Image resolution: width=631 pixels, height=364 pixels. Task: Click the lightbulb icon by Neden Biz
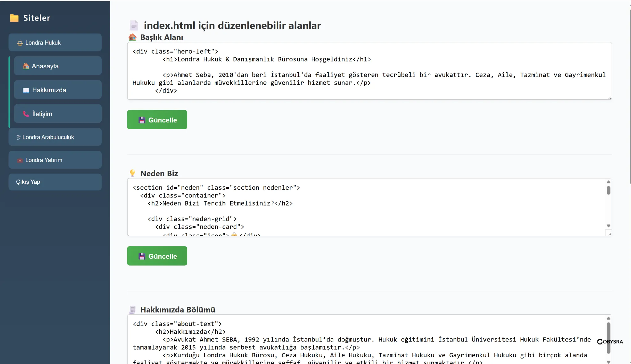click(132, 174)
